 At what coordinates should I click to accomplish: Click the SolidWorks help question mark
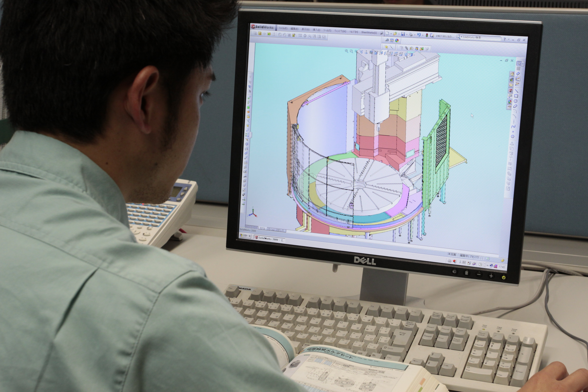[x=504, y=39]
